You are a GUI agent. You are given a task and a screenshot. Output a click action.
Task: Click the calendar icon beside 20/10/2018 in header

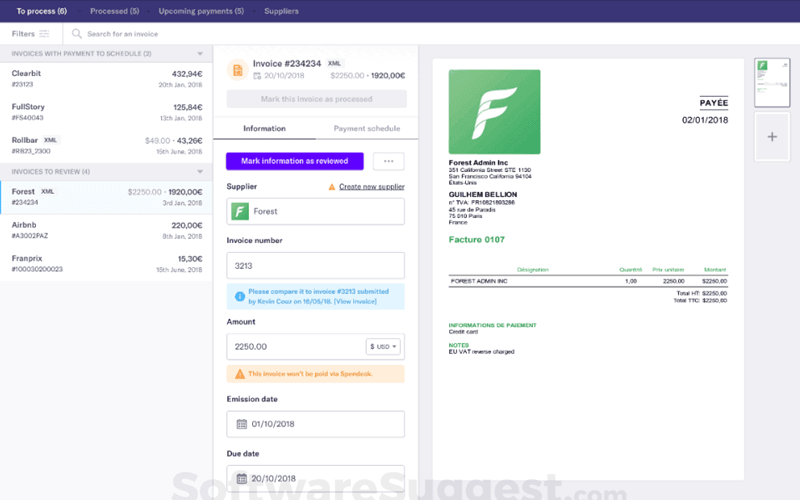[x=257, y=76]
